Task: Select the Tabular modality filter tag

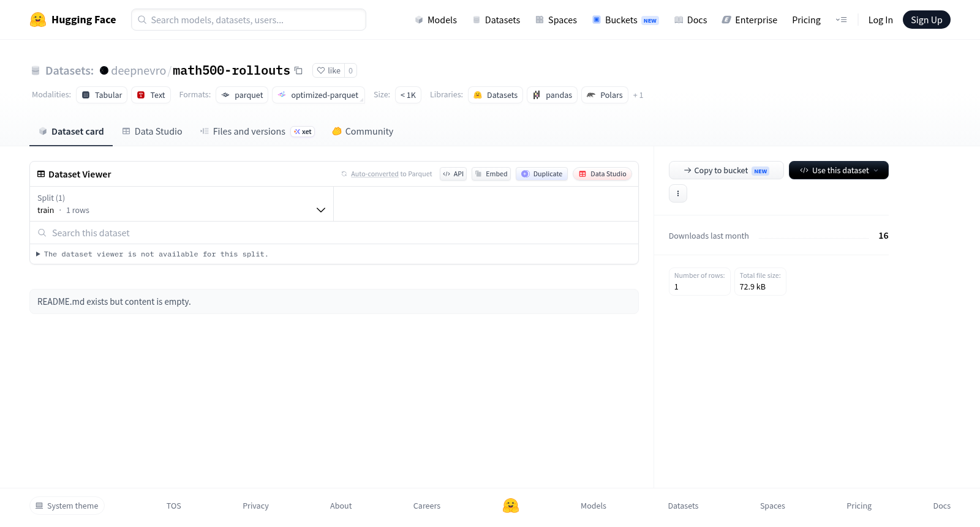Action: [102, 95]
